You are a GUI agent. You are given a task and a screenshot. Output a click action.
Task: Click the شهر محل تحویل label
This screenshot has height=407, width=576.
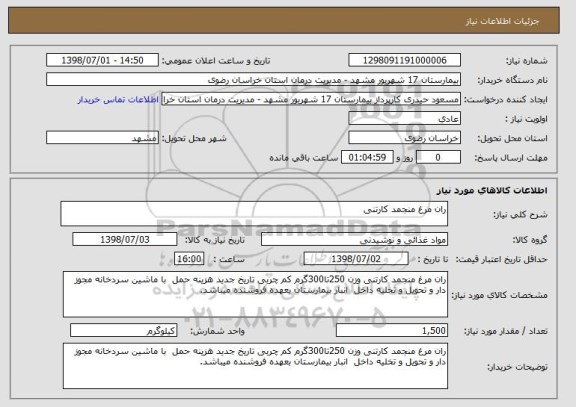tap(194, 139)
